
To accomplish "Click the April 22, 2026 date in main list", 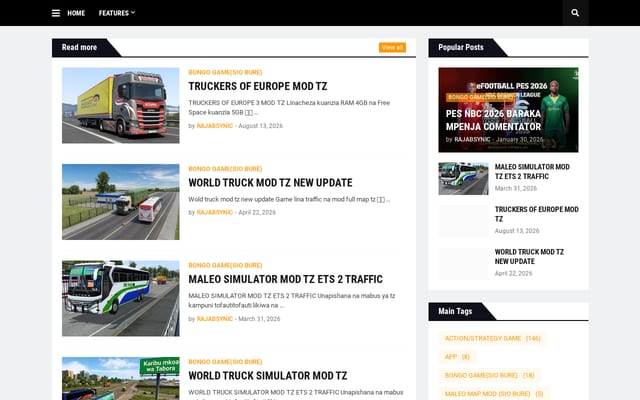I will click(x=257, y=212).
